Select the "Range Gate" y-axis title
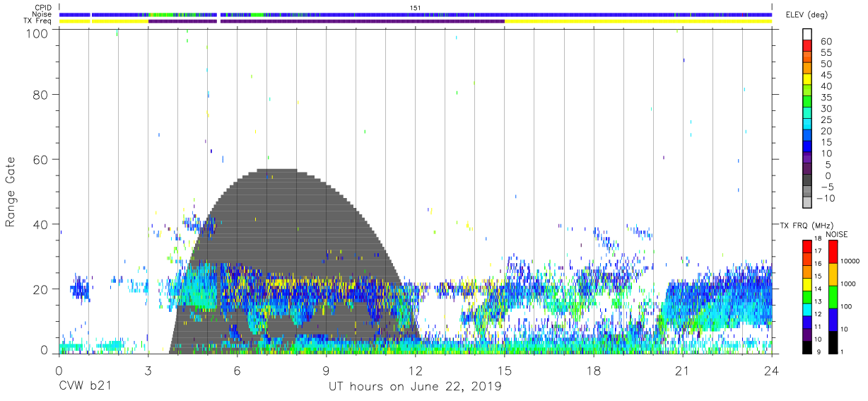Viewport: 868px width, 401px height. point(11,192)
